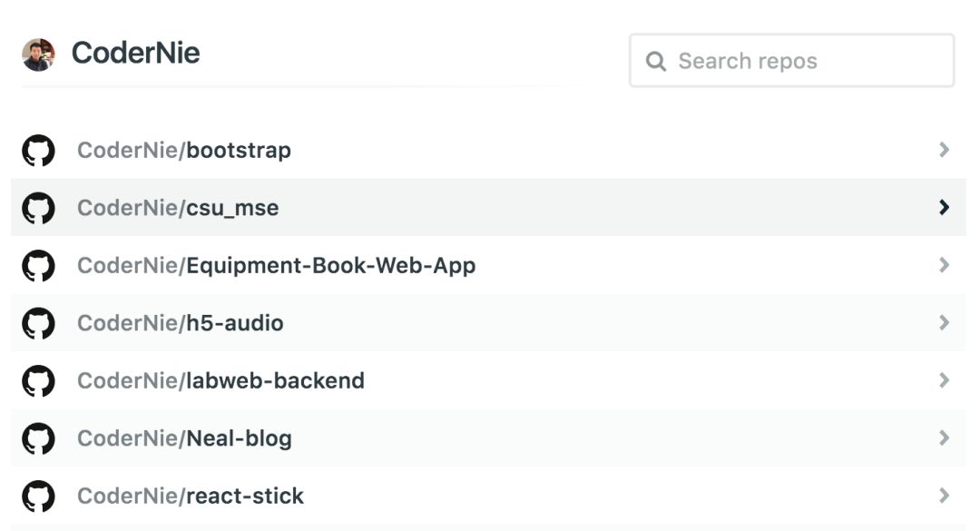Click GitHub icon beside CoderNie/bootstrap

click(x=38, y=151)
